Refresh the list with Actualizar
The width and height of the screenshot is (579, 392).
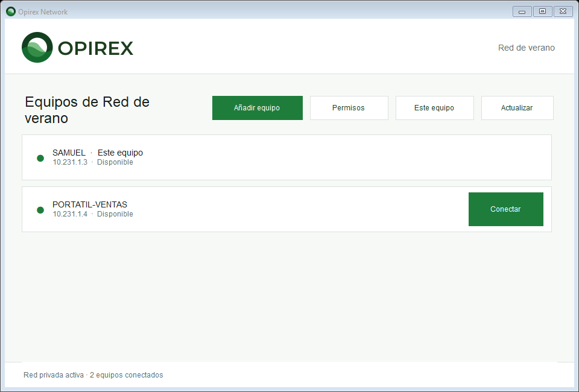517,108
